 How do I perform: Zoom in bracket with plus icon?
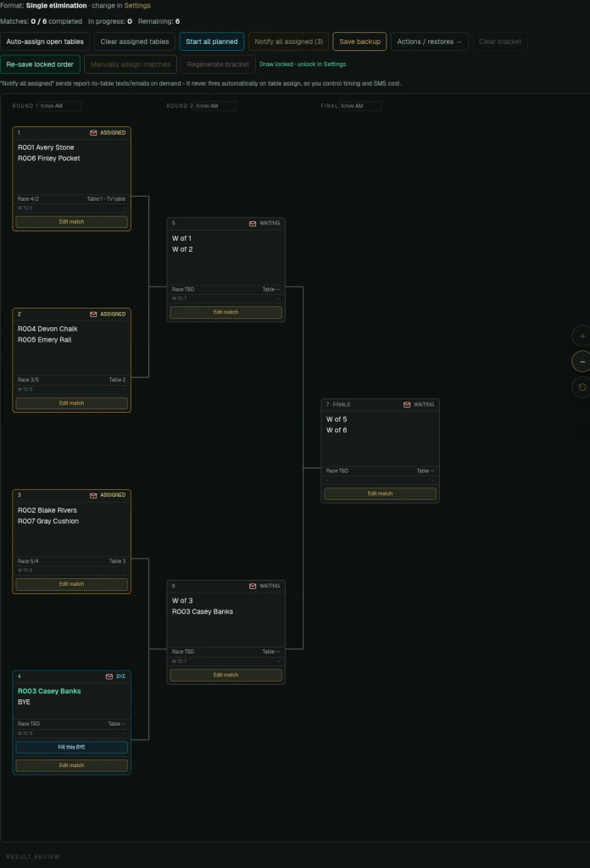582,336
